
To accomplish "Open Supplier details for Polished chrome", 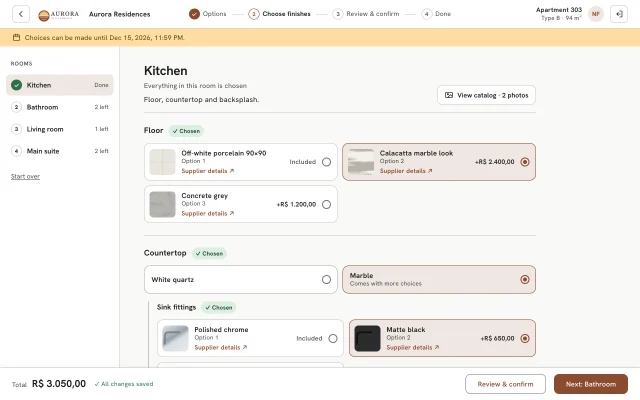I will [x=221, y=347].
